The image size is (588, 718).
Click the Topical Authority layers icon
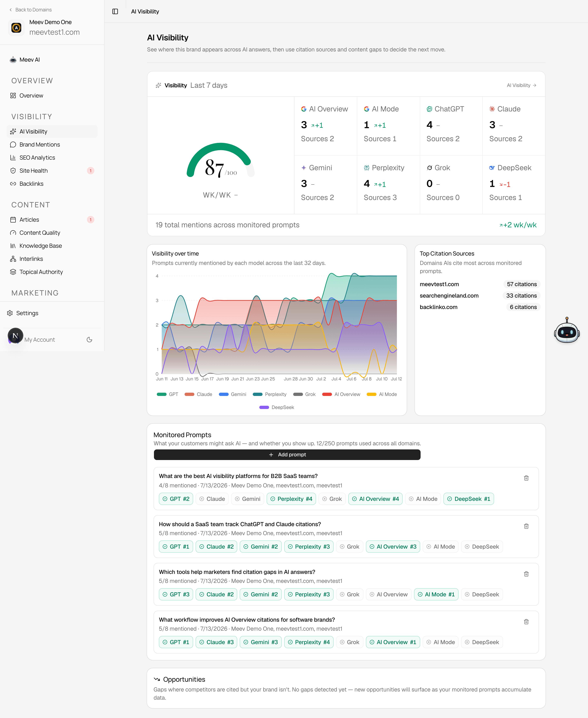13,272
